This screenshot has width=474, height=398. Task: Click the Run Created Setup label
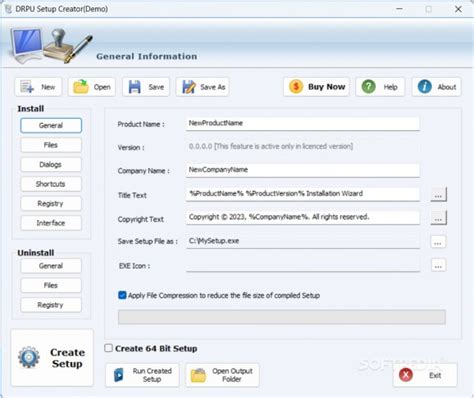[x=152, y=375]
